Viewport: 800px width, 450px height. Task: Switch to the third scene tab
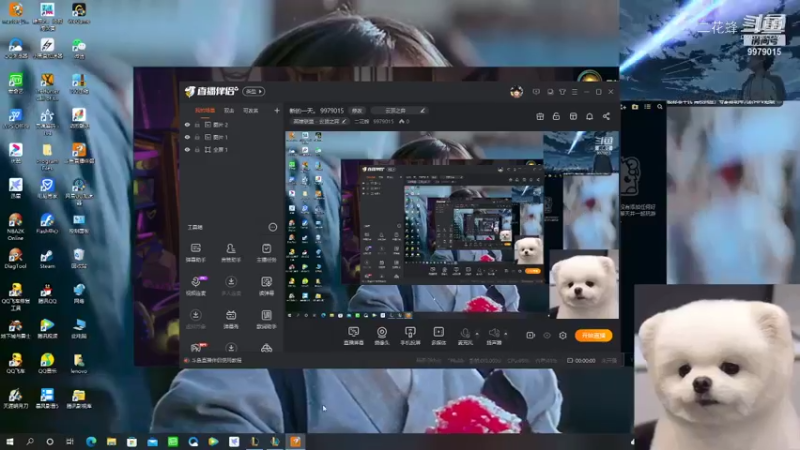tap(251, 110)
